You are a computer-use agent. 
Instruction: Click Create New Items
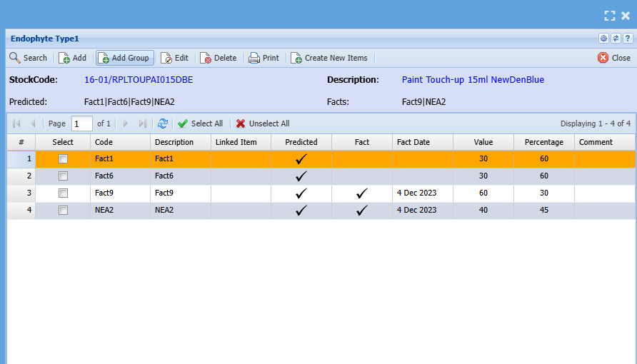coord(329,58)
